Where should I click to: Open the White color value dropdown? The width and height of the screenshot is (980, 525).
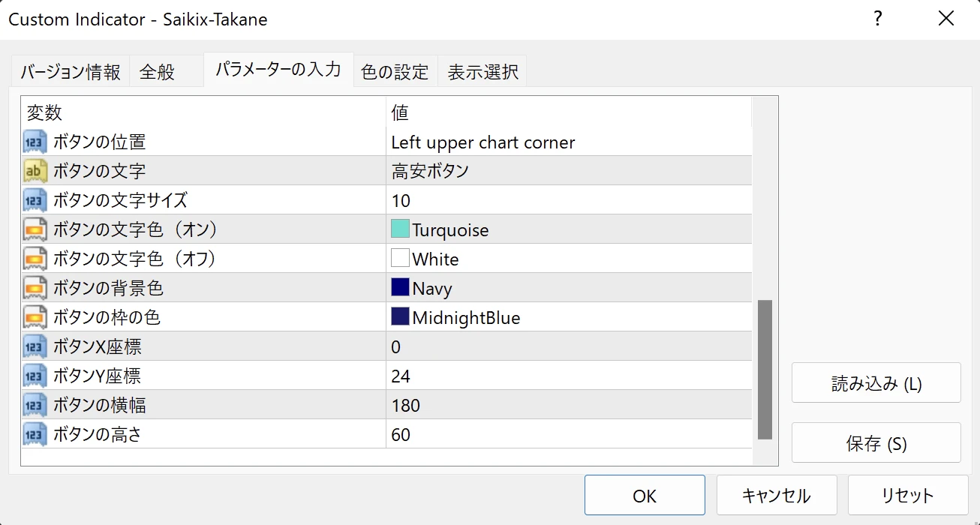click(x=435, y=259)
